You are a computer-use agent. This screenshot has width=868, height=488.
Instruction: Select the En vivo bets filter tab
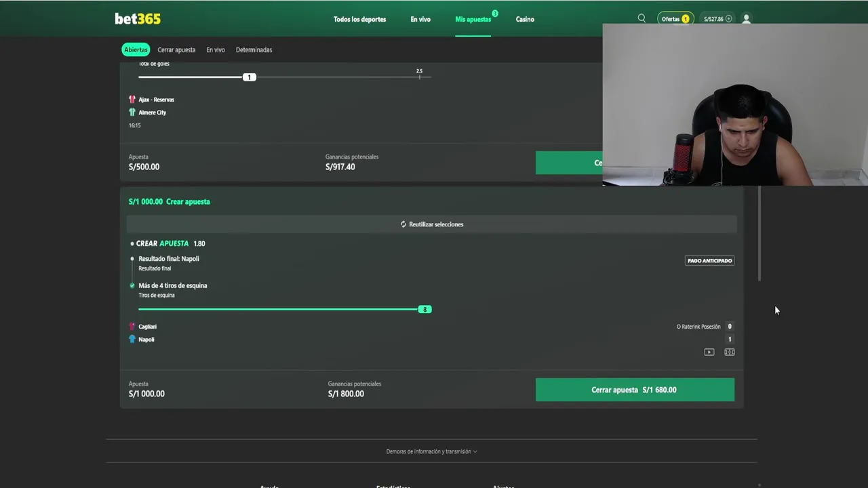click(x=216, y=49)
